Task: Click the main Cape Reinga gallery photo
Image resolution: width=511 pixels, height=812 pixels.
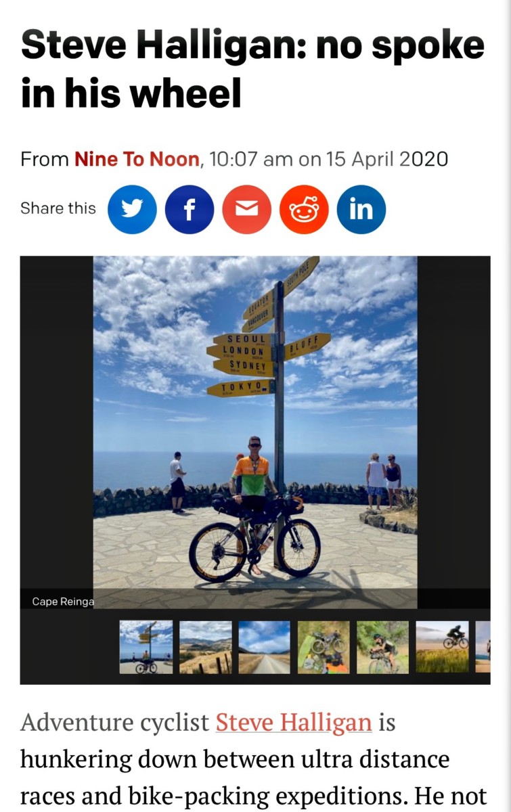Action: click(x=255, y=432)
